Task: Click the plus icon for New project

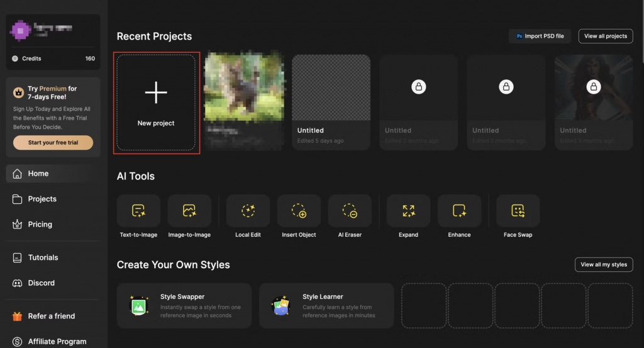Action: (x=156, y=93)
